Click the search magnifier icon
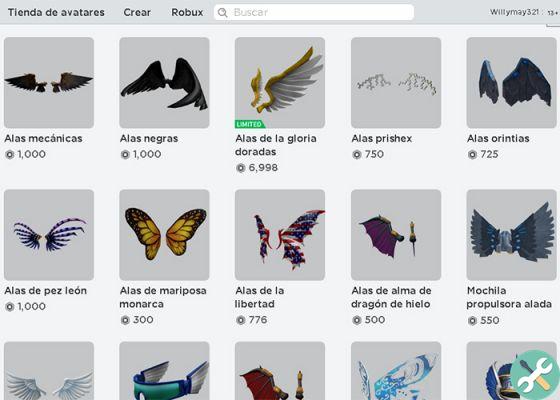The image size is (560, 400). pos(222,13)
